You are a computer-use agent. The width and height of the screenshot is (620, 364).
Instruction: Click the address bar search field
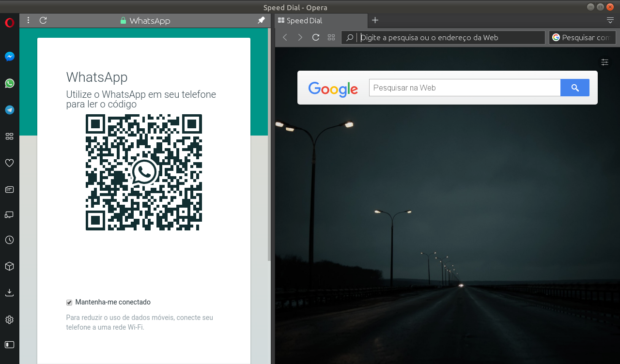[x=443, y=37]
